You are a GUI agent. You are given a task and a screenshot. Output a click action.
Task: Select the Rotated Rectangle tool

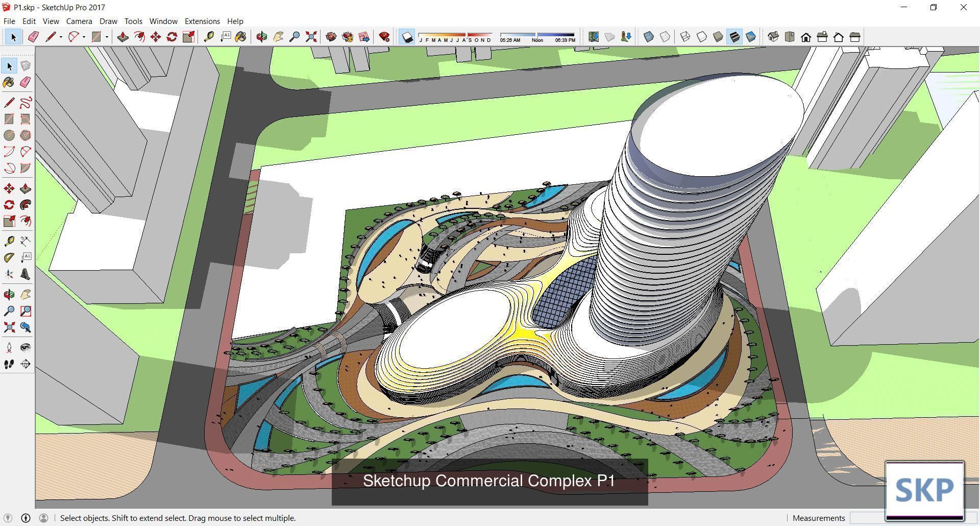(26, 119)
